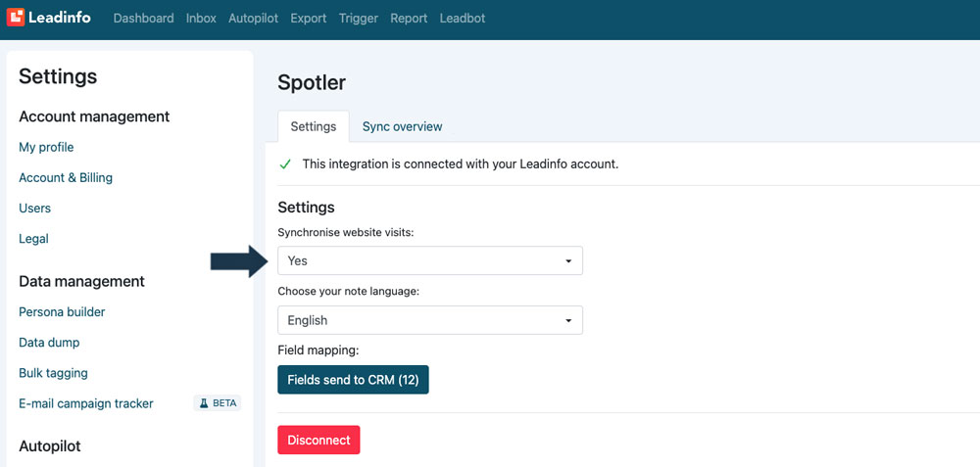Open Account & Billing settings
Viewport: 980px width, 467px height.
click(66, 177)
